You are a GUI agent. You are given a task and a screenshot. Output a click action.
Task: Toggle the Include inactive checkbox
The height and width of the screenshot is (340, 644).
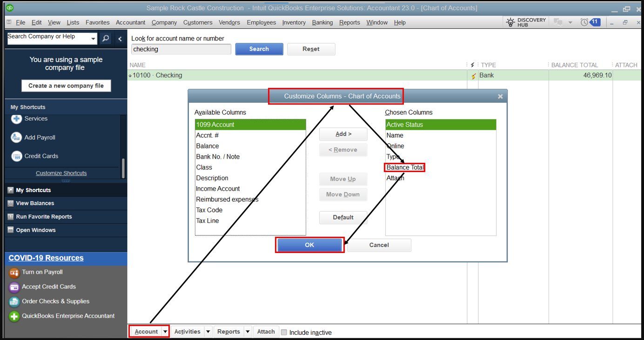pos(284,332)
